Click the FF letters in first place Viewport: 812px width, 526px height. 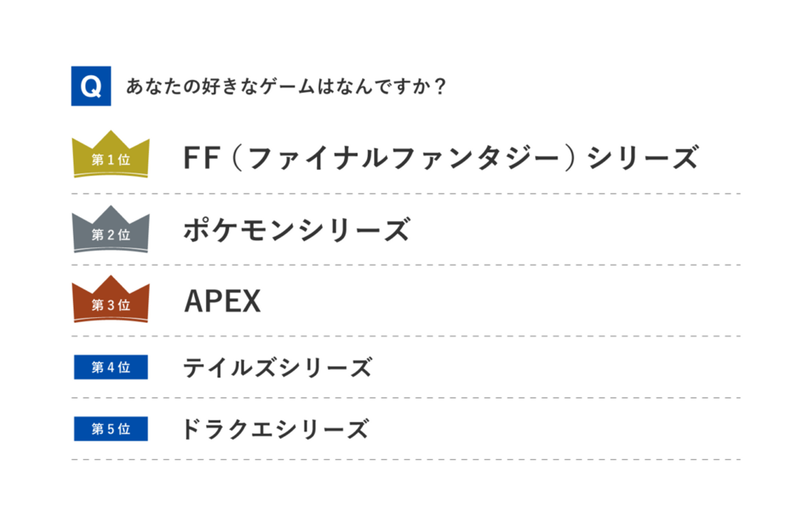tap(201, 157)
